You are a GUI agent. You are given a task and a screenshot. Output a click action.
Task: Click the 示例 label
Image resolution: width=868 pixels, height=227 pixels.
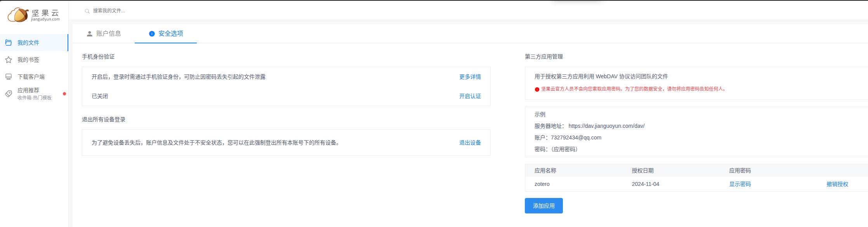540,114
